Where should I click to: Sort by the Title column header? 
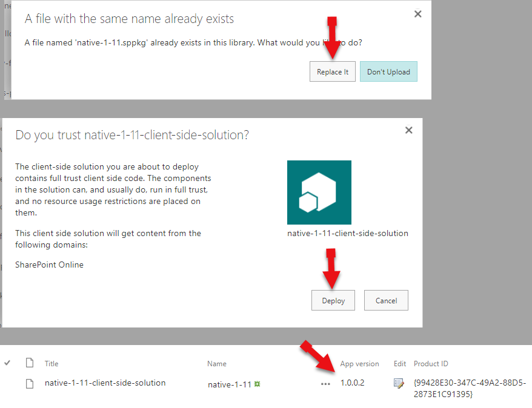[52, 364]
